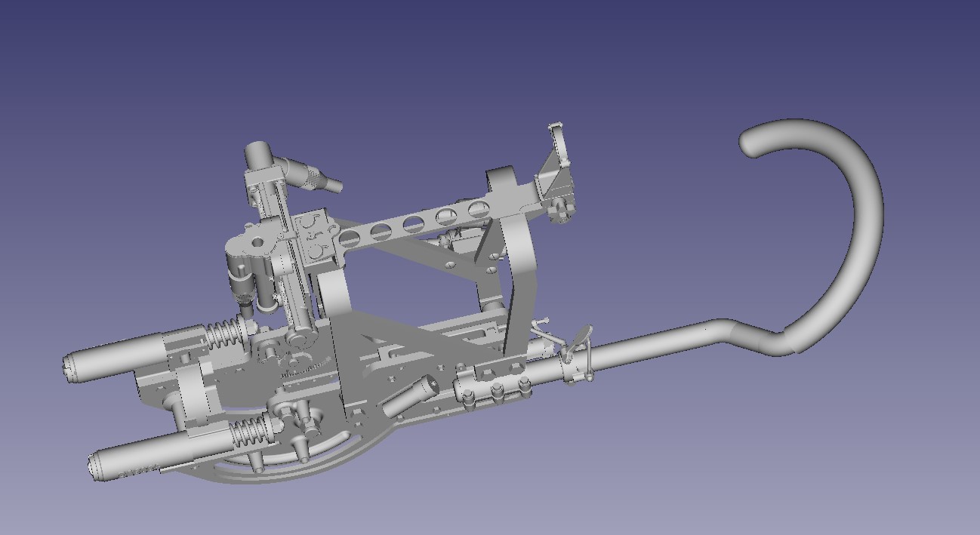Viewport: 980px width, 535px height.
Task: Click the wing-shaped lever near the tube
Action: click(581, 337)
